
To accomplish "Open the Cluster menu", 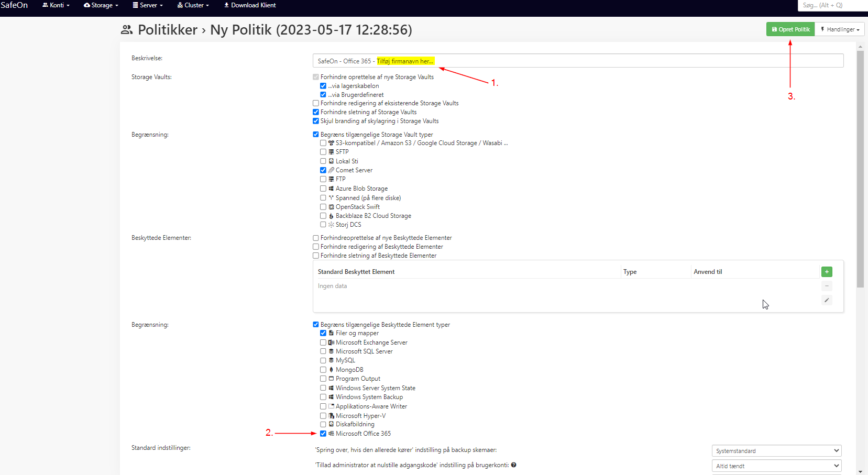I will (x=193, y=5).
